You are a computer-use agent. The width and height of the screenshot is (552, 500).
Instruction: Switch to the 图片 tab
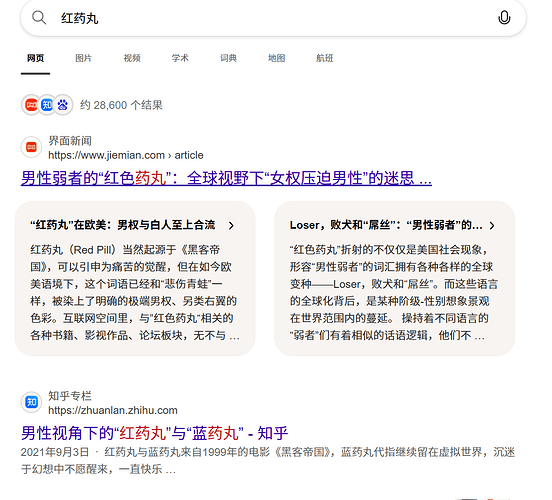(x=83, y=58)
